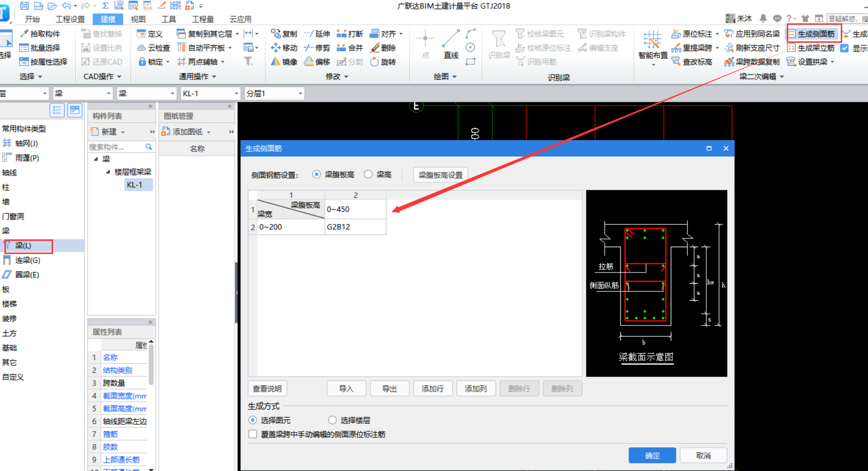Switch to 工具 ribbon tab

168,19
